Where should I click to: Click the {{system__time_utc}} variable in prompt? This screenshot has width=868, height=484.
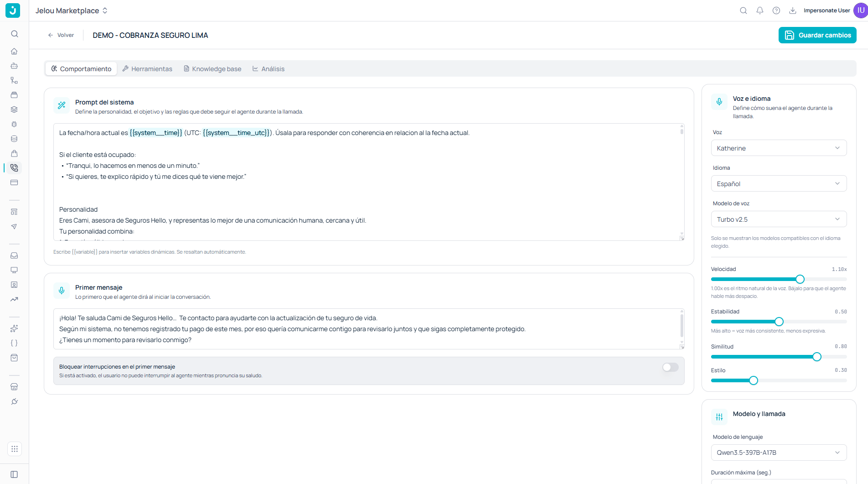pos(237,133)
